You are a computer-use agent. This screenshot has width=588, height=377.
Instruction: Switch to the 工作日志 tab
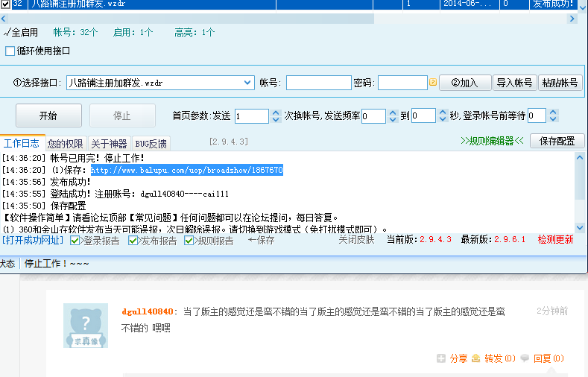click(22, 143)
